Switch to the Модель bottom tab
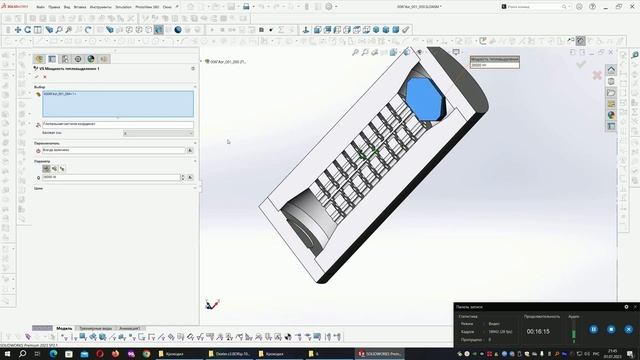The height and width of the screenshot is (360, 640). coord(64,328)
